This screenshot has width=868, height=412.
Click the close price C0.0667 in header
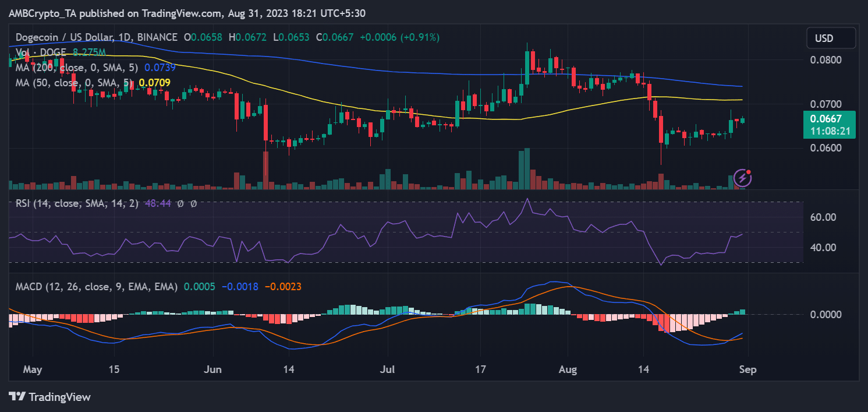tap(335, 37)
